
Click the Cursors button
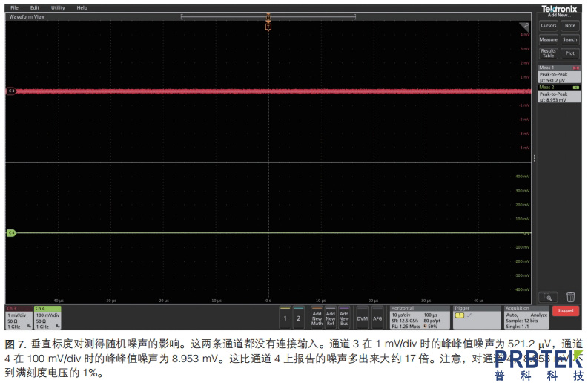click(x=548, y=25)
